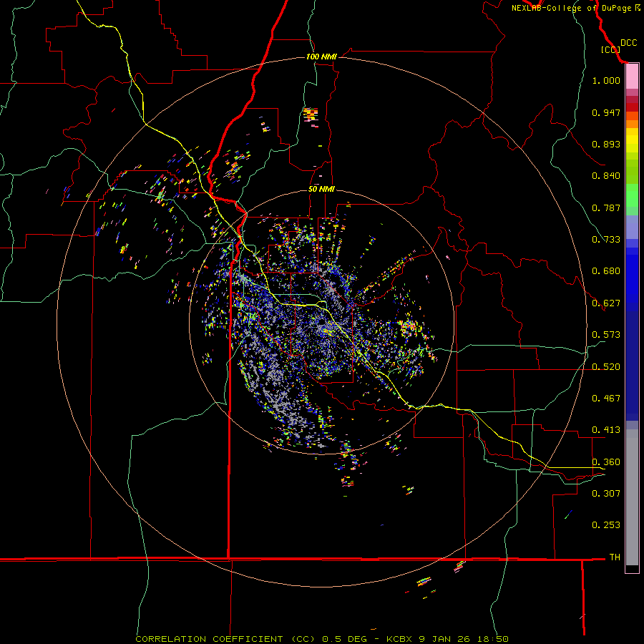Click the 0.733 legend value
Image resolution: width=644 pixels, height=644 pixels.
[606, 240]
